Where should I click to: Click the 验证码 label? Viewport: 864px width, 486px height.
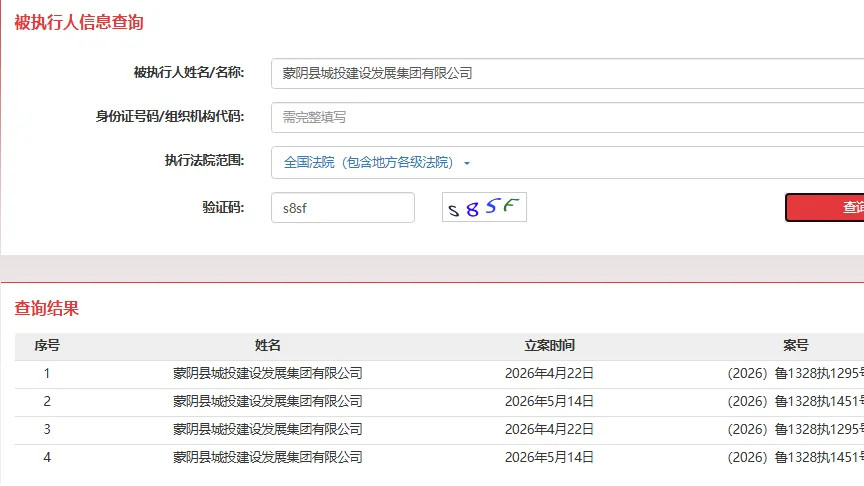click(x=223, y=207)
